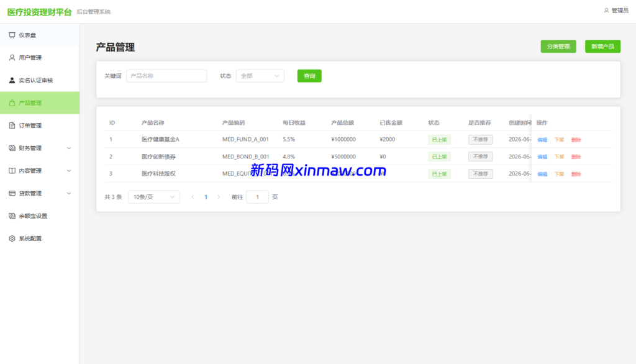Viewport: 636px width, 364px height.
Task: Click 下架 for 医疗科技股权
Action: pos(560,174)
